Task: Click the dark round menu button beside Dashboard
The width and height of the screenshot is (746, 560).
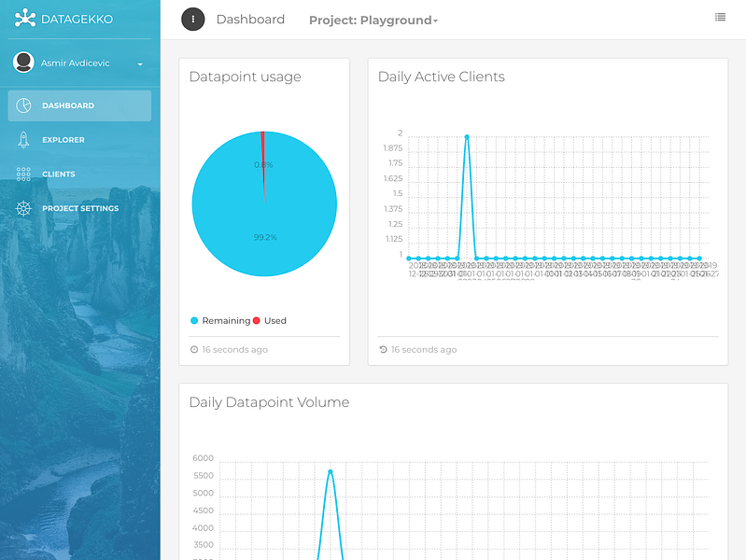Action: coord(192,20)
